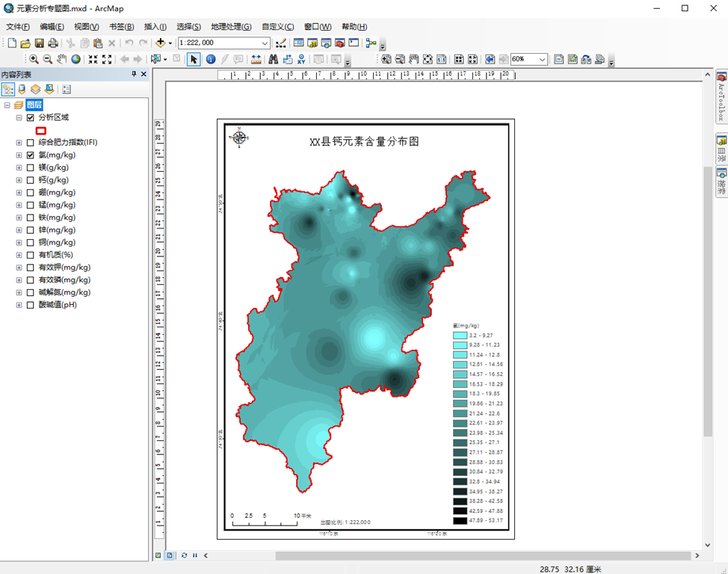728x574 pixels.
Task: Zoom layout to 100 percent
Action: click(x=442, y=59)
